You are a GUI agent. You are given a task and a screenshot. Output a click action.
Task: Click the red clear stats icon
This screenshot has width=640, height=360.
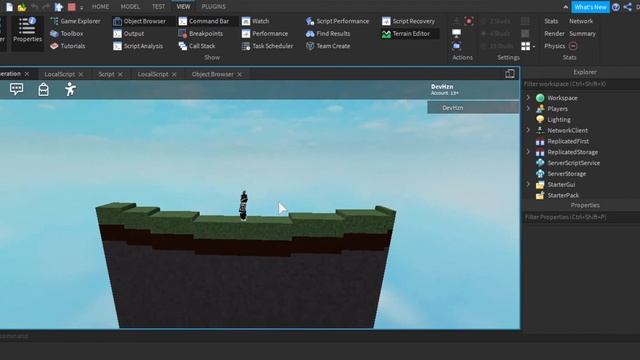point(573,46)
